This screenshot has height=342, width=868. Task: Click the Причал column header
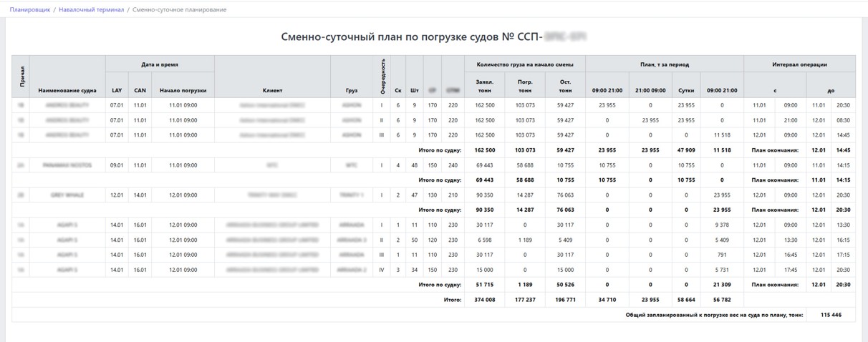tap(21, 77)
